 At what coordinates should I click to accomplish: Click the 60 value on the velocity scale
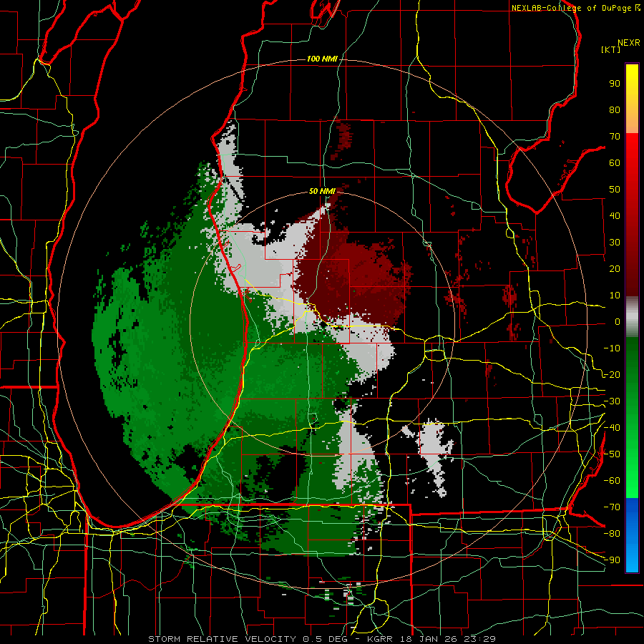[x=615, y=163]
